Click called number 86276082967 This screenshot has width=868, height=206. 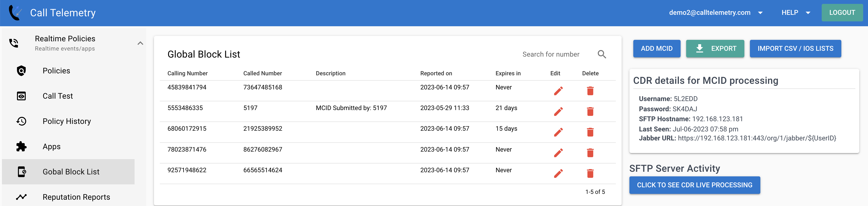point(263,150)
